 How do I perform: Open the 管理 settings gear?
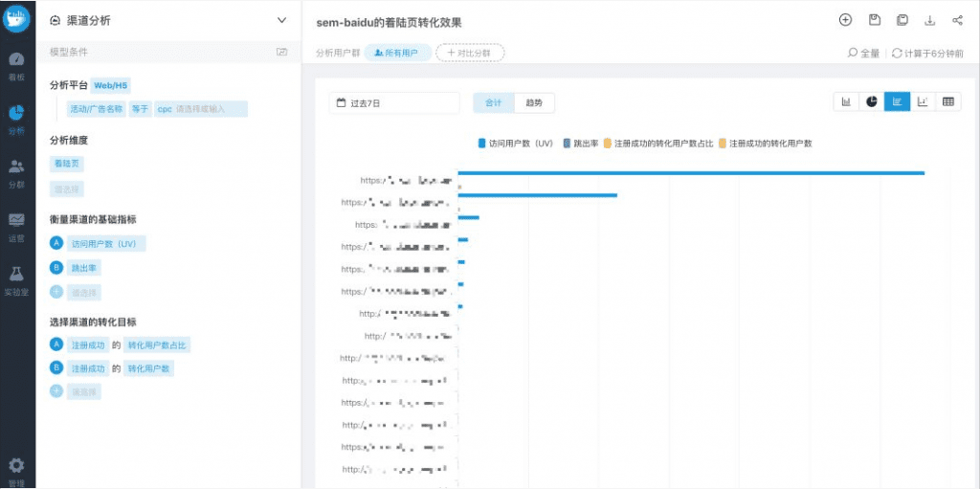click(x=16, y=471)
